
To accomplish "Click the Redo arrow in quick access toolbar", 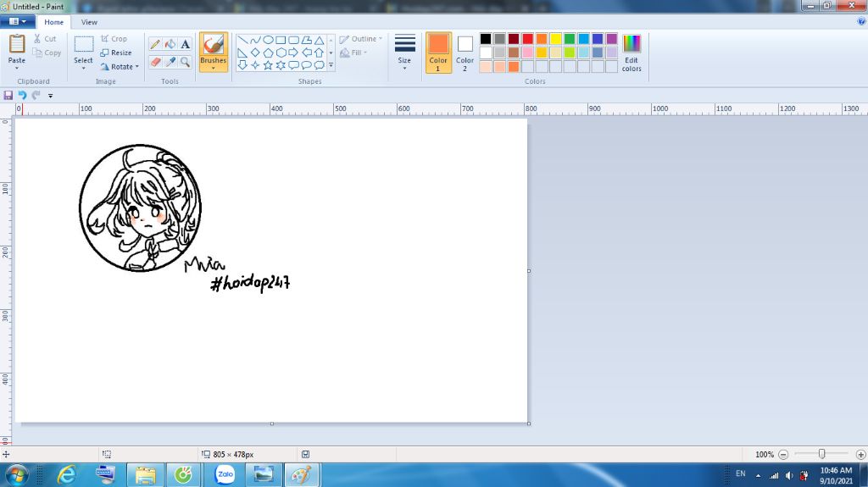I will click(36, 95).
